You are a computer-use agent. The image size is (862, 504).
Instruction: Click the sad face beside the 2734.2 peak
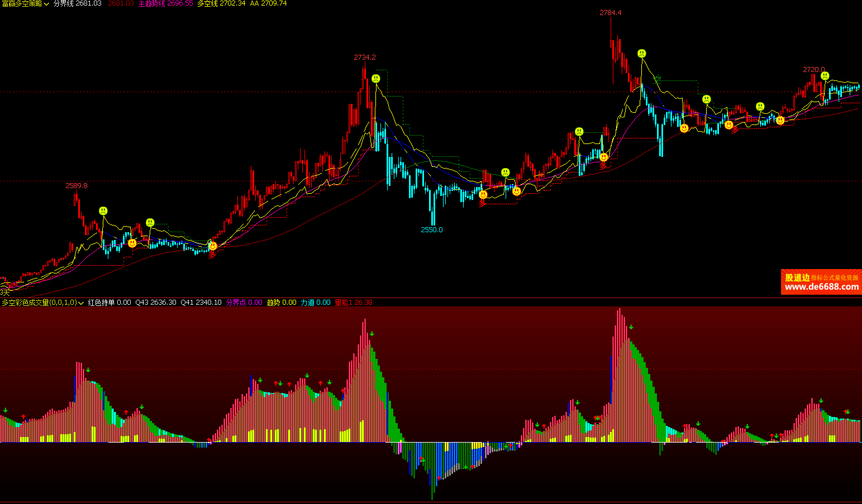tap(376, 79)
